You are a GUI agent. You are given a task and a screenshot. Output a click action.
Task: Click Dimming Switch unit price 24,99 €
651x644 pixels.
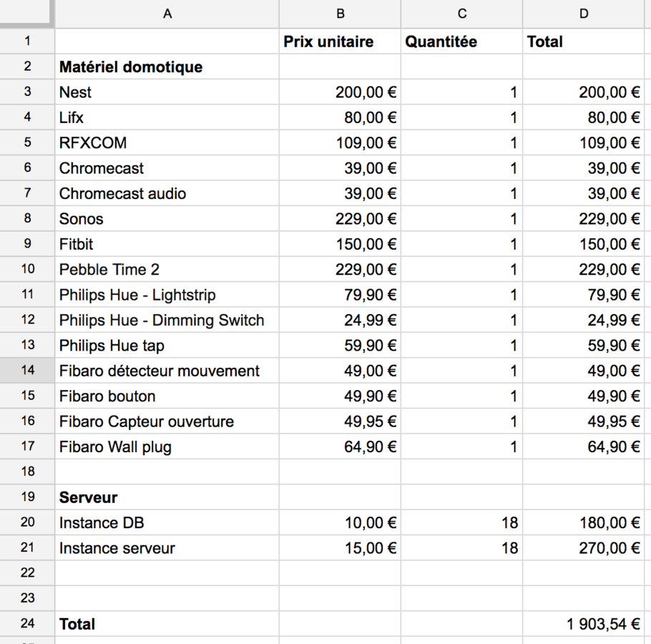point(340,320)
